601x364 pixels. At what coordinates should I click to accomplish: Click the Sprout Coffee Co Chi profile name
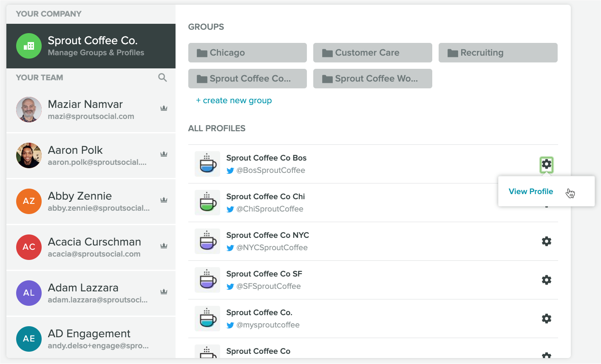(266, 197)
